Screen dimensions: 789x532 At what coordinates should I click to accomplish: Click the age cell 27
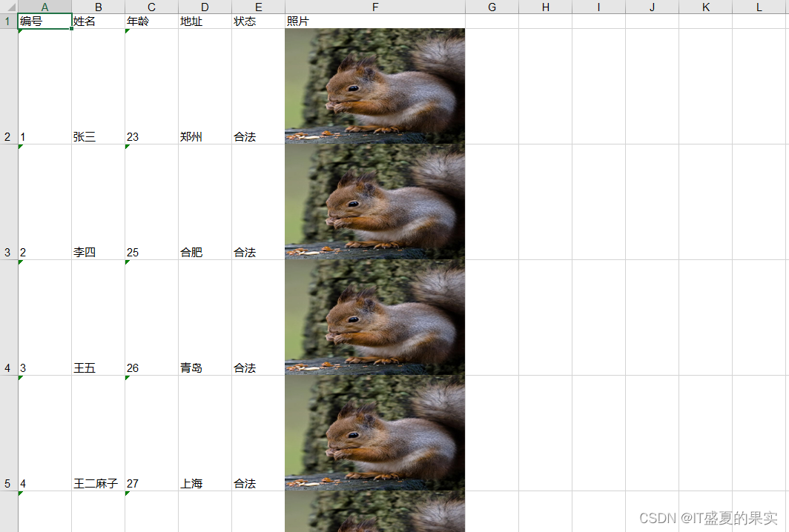click(151, 433)
